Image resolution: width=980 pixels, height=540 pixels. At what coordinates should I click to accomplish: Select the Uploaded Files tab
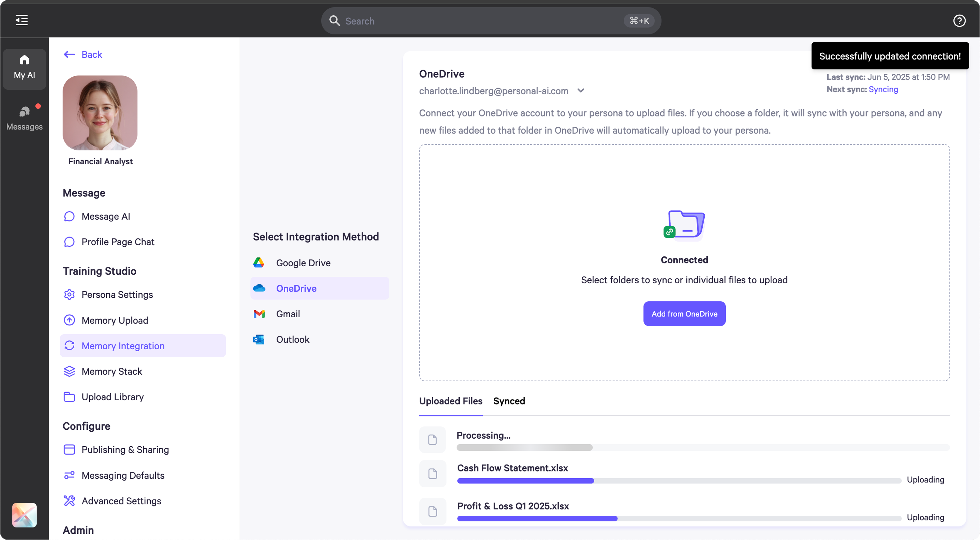click(x=451, y=401)
